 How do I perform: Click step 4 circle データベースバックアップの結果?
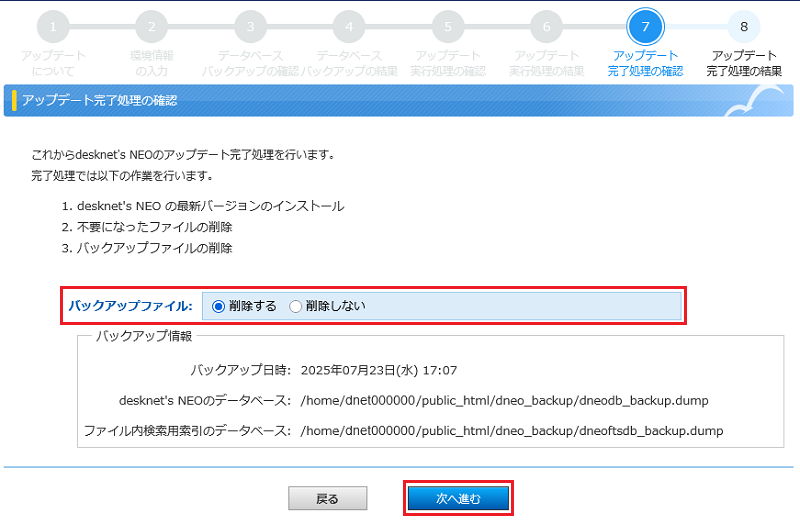[349, 27]
